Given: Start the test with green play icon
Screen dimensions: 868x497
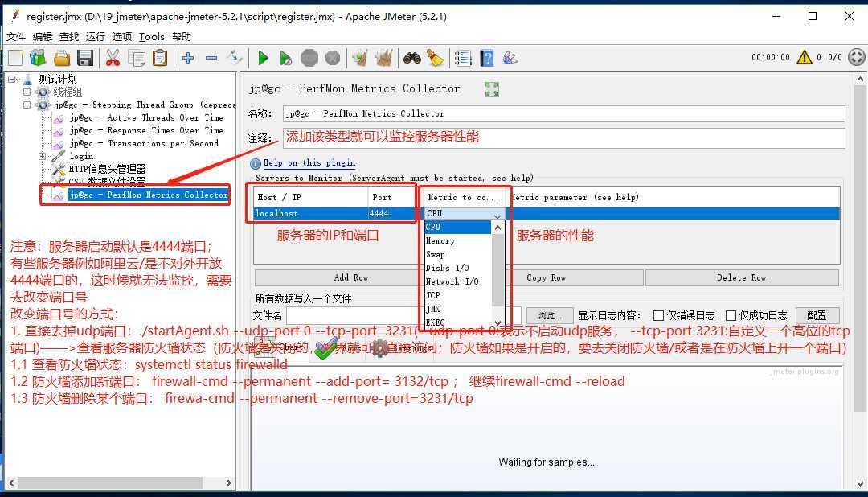Looking at the screenshot, I should pyautogui.click(x=263, y=58).
